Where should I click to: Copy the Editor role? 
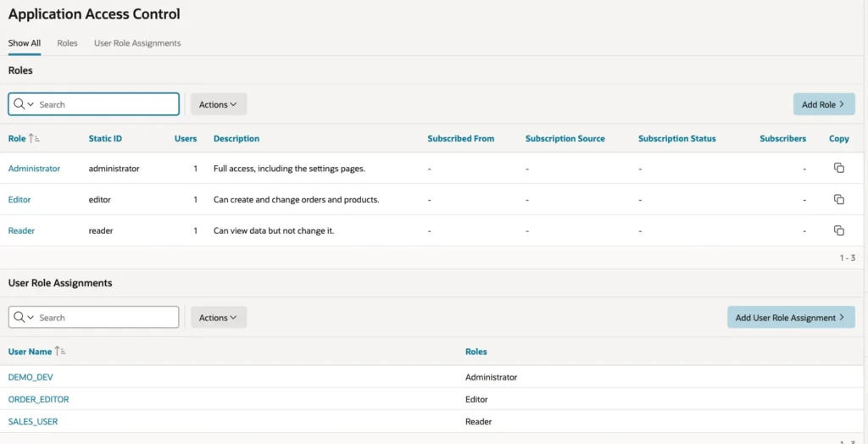point(838,199)
